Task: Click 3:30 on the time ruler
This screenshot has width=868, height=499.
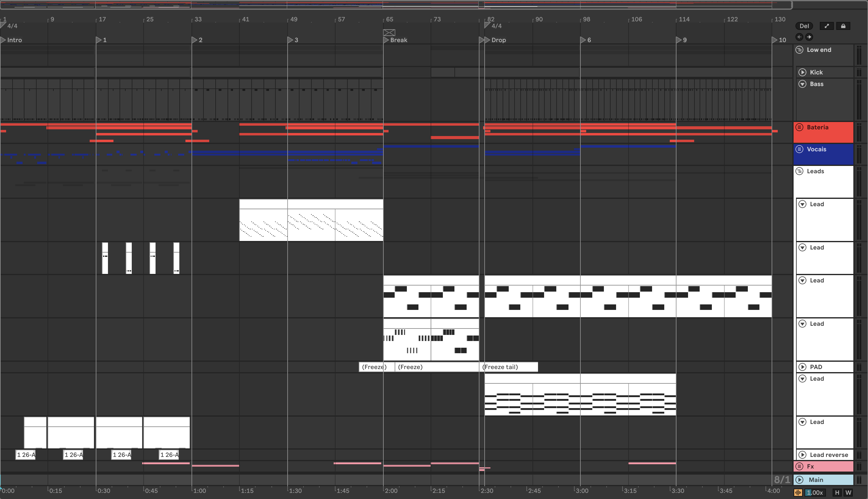Action: [678, 491]
